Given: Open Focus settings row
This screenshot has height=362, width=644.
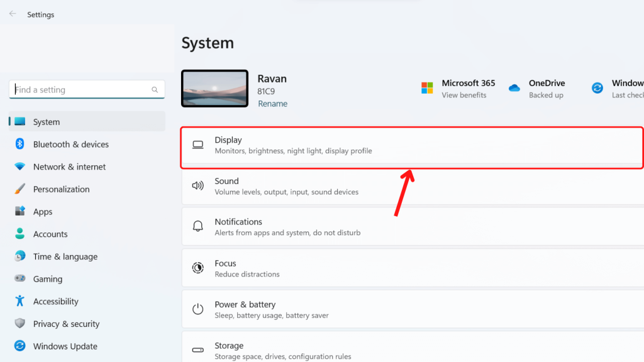Looking at the screenshot, I should (x=413, y=268).
